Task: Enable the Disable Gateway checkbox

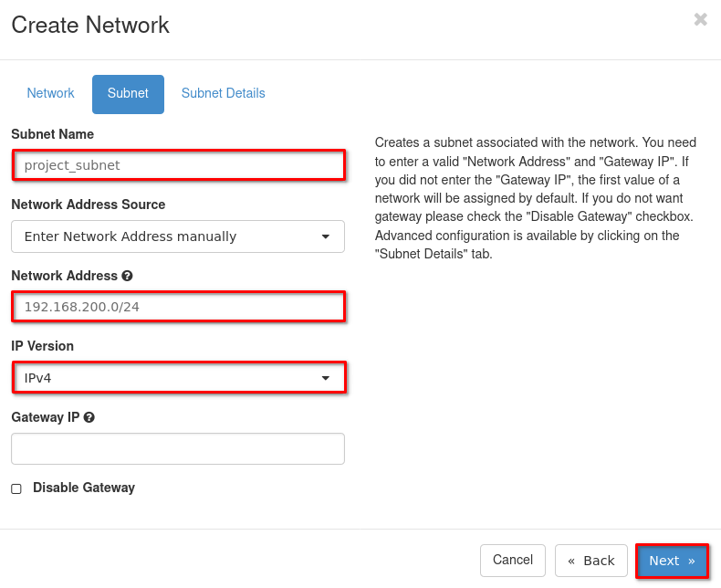Action: pyautogui.click(x=16, y=488)
